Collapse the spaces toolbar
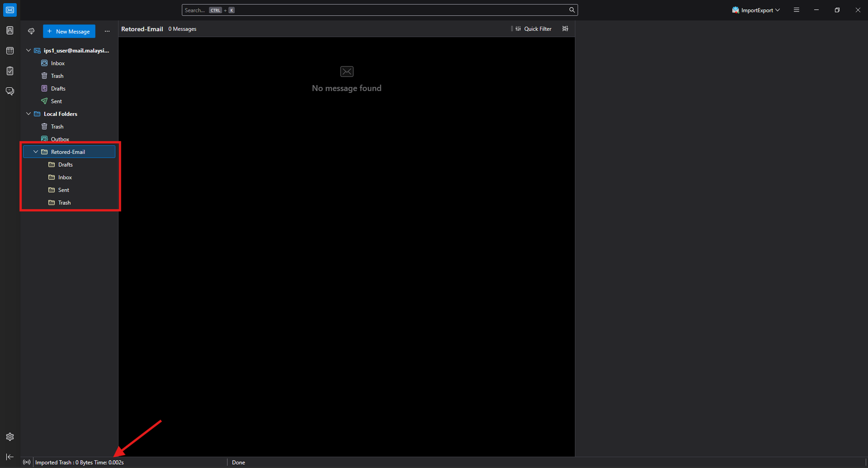868x468 pixels. pos(10,457)
